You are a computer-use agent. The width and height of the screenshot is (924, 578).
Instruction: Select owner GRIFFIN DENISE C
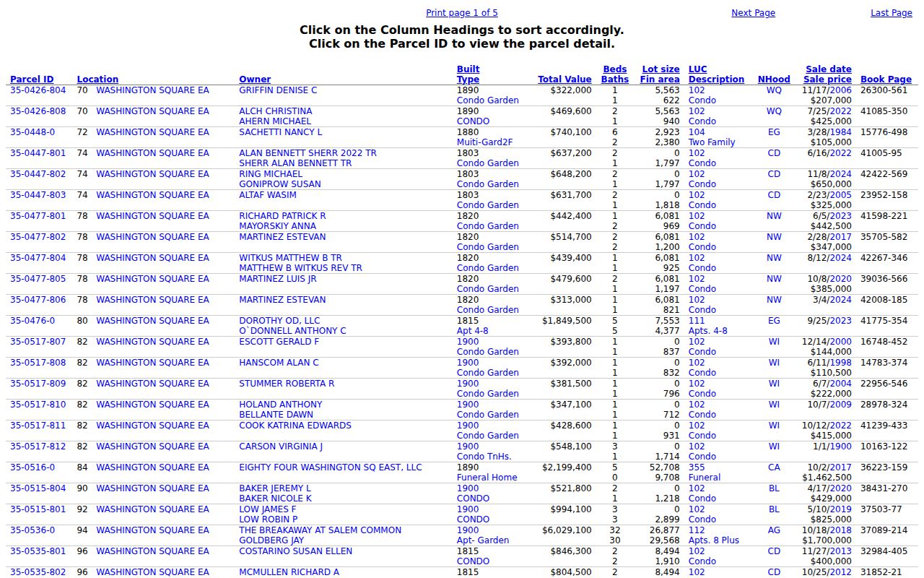tap(278, 90)
